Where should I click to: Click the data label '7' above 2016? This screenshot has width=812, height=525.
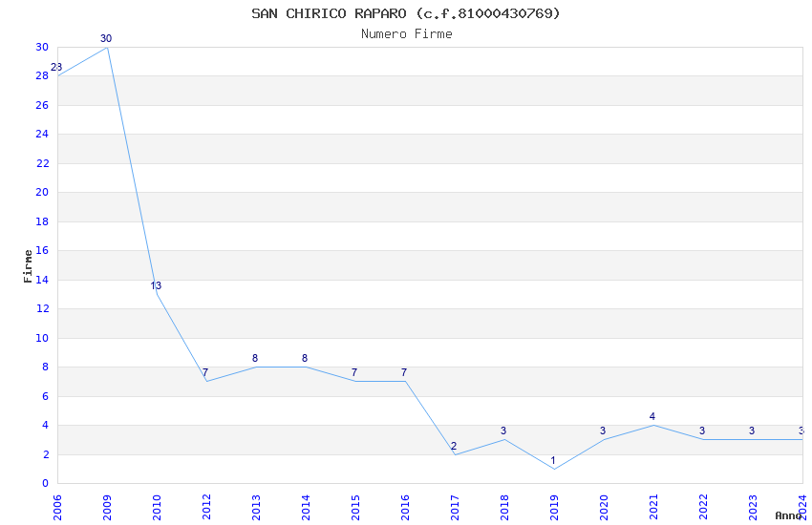click(404, 372)
